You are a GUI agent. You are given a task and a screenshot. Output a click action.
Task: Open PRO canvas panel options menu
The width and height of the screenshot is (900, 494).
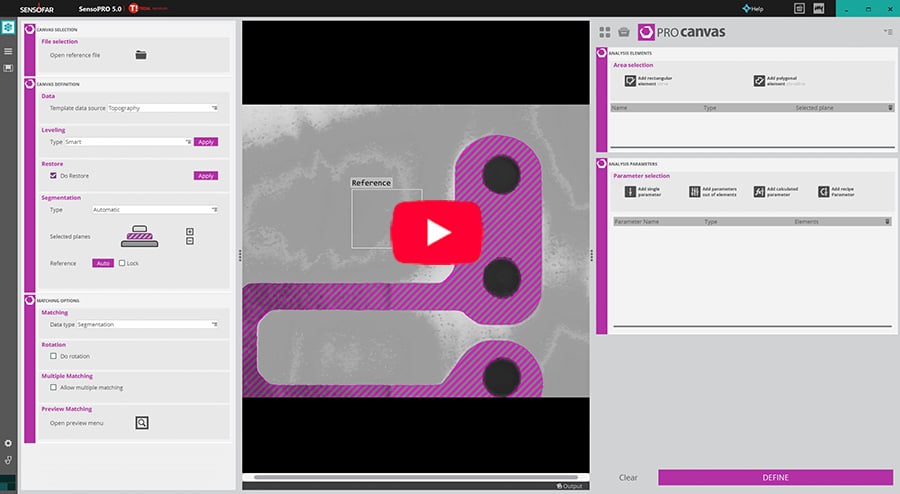[x=888, y=32]
